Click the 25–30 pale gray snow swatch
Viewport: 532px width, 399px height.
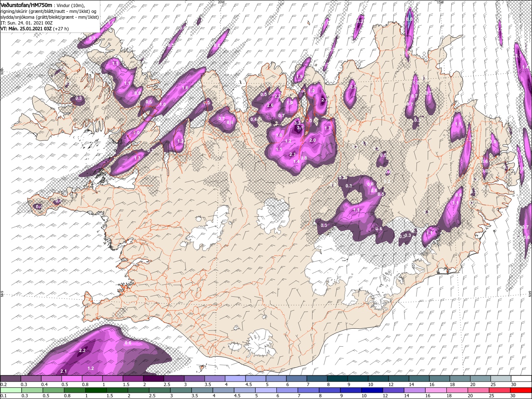pyautogui.click(x=501, y=379)
